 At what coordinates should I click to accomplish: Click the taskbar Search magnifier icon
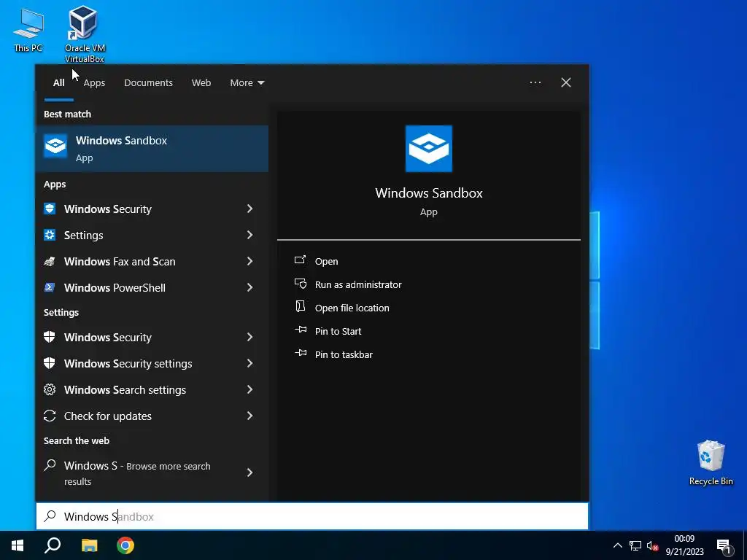pos(53,545)
